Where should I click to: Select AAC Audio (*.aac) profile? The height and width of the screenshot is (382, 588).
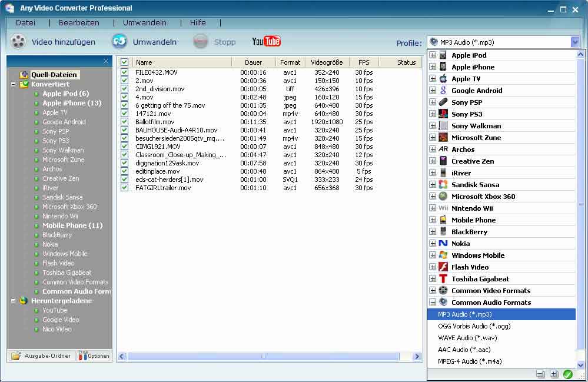point(501,350)
